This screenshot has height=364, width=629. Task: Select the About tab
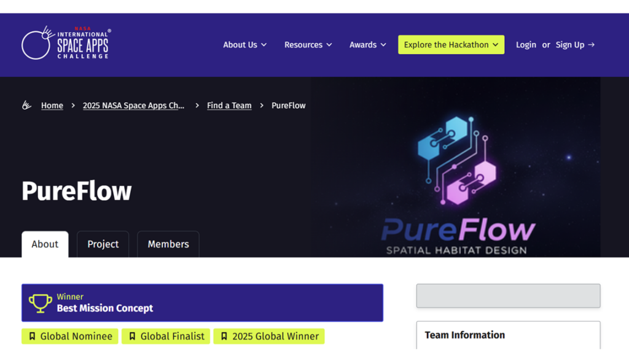pos(45,244)
